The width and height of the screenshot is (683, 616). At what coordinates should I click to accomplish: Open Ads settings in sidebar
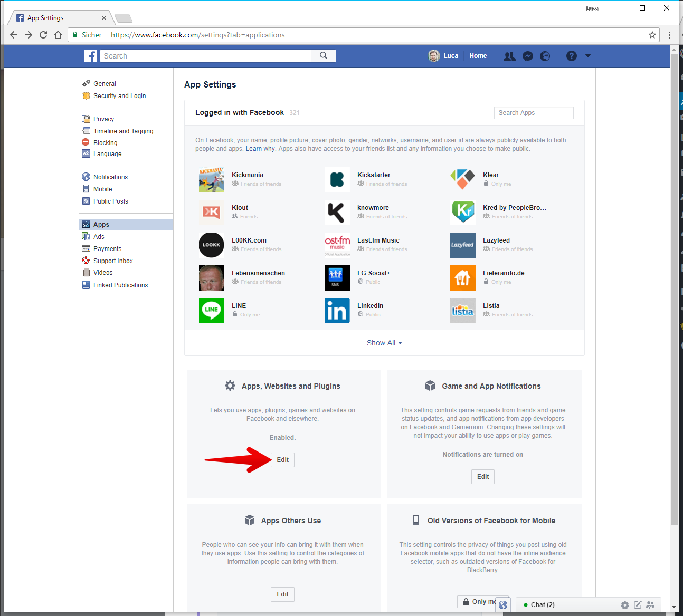[x=99, y=237]
